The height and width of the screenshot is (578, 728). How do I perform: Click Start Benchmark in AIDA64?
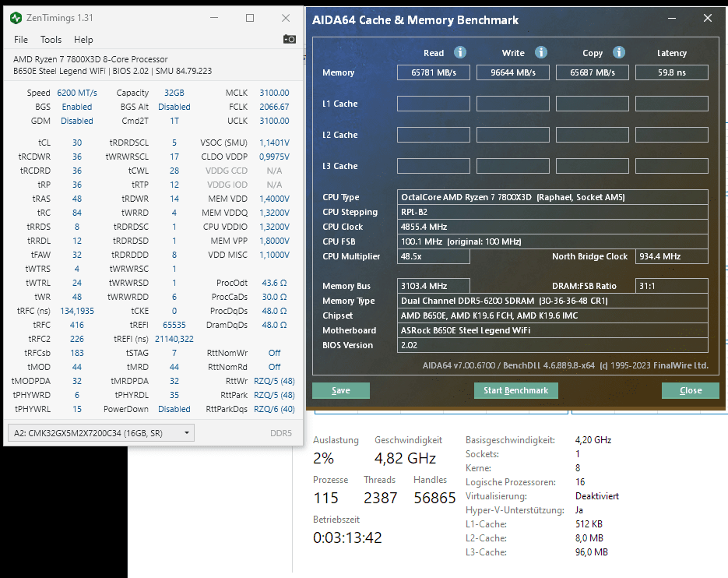tap(515, 391)
